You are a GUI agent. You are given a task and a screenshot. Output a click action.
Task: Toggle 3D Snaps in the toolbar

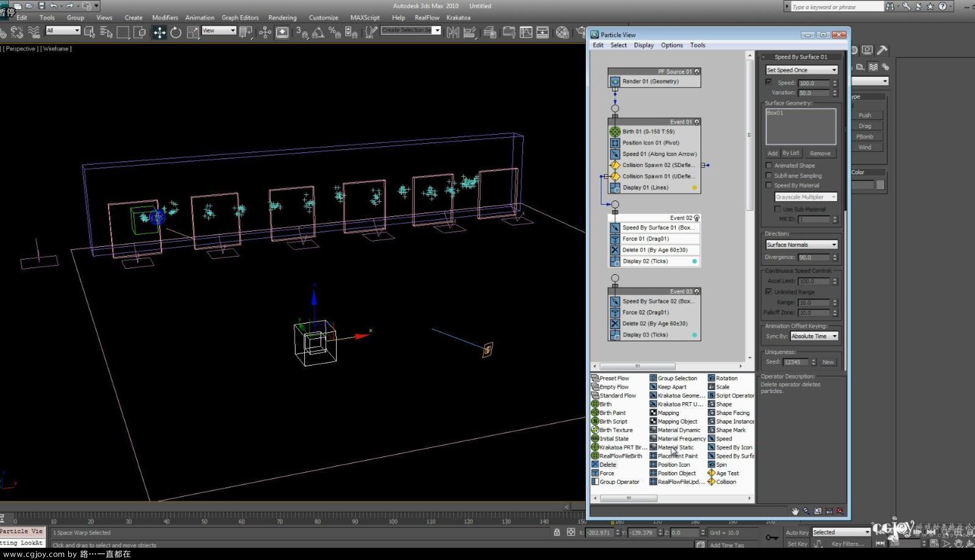(302, 32)
